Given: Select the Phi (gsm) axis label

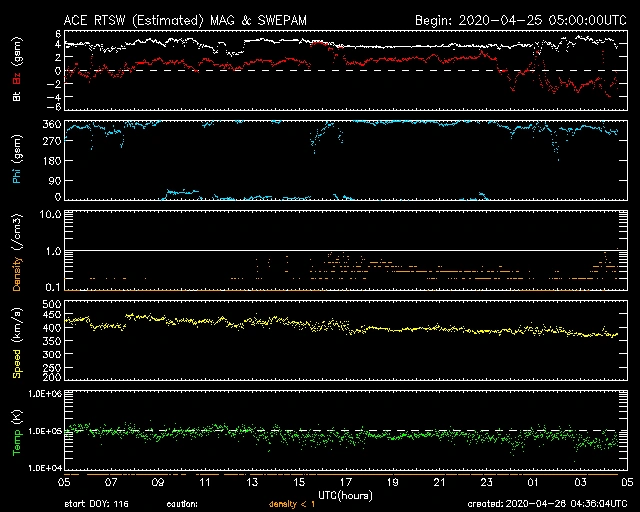Looking at the screenshot, I should (17, 162).
